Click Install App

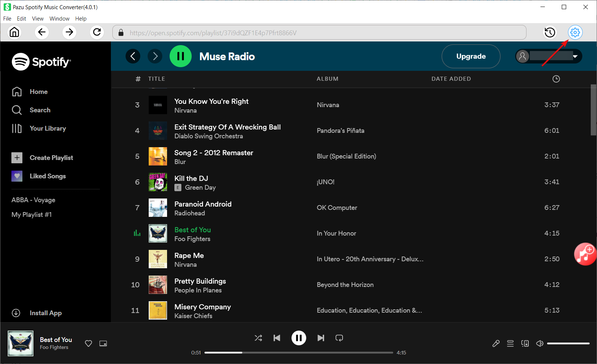37,313
